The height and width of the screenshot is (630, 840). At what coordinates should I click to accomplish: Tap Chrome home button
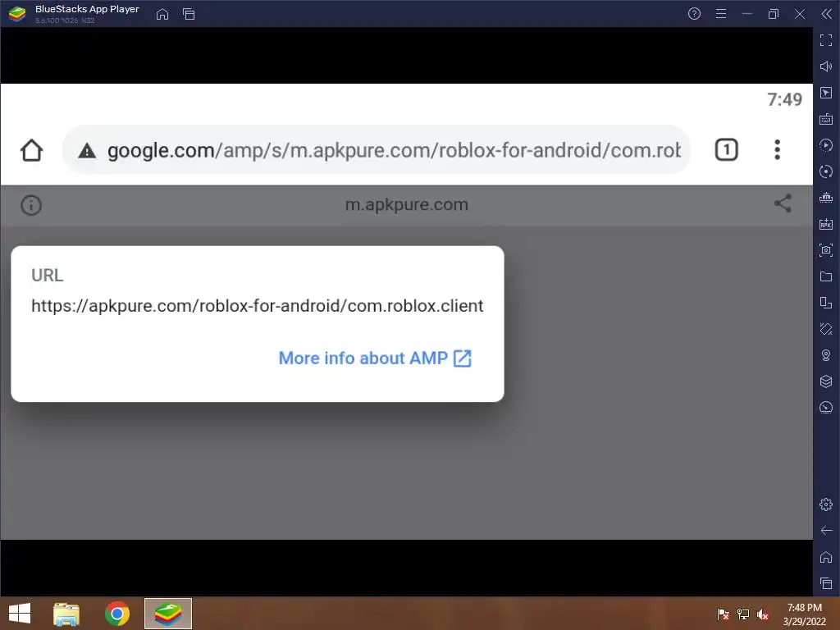click(32, 150)
